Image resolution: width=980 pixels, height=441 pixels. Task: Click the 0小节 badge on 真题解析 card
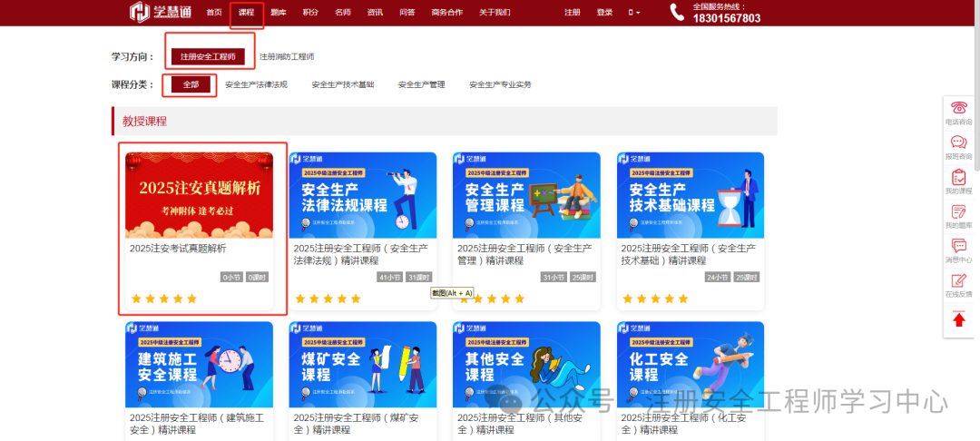231,277
